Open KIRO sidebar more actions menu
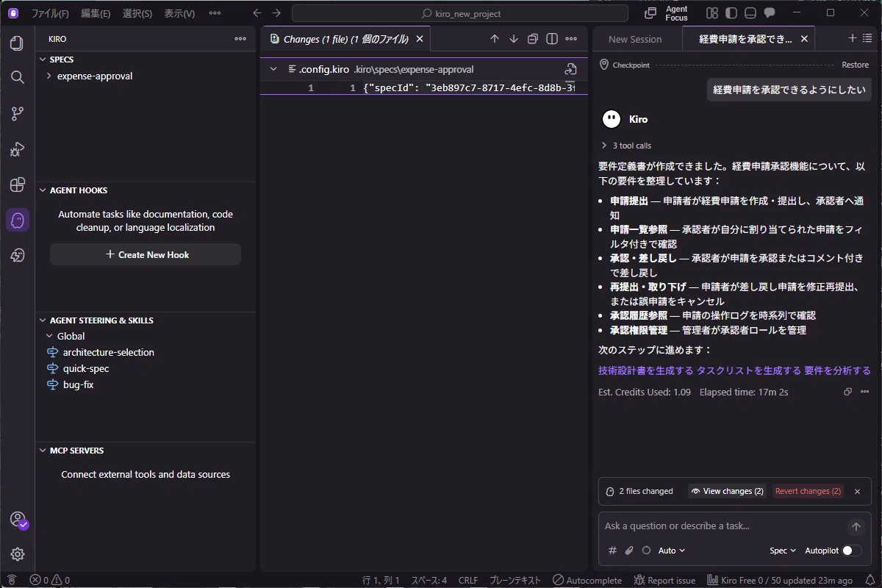This screenshot has height=588, width=882. [240, 39]
